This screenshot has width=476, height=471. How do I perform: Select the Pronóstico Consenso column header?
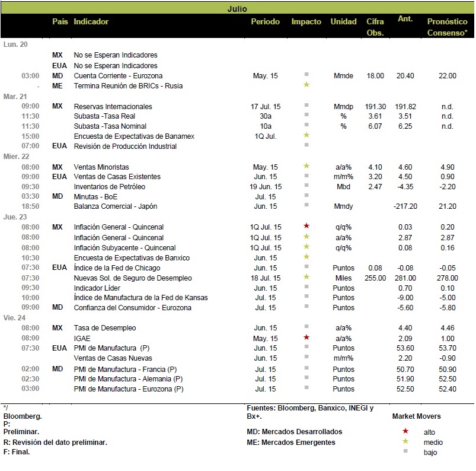447,27
